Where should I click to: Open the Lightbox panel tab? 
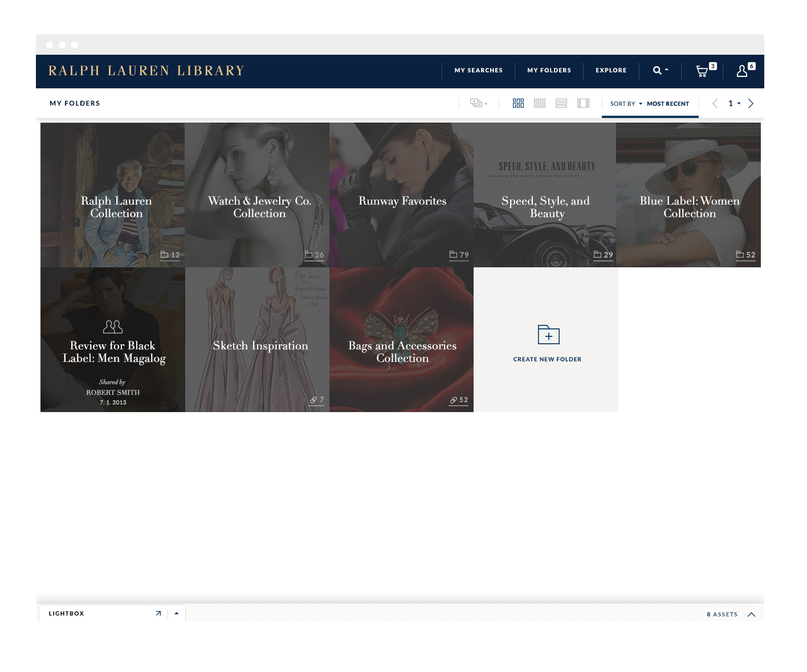click(x=66, y=614)
